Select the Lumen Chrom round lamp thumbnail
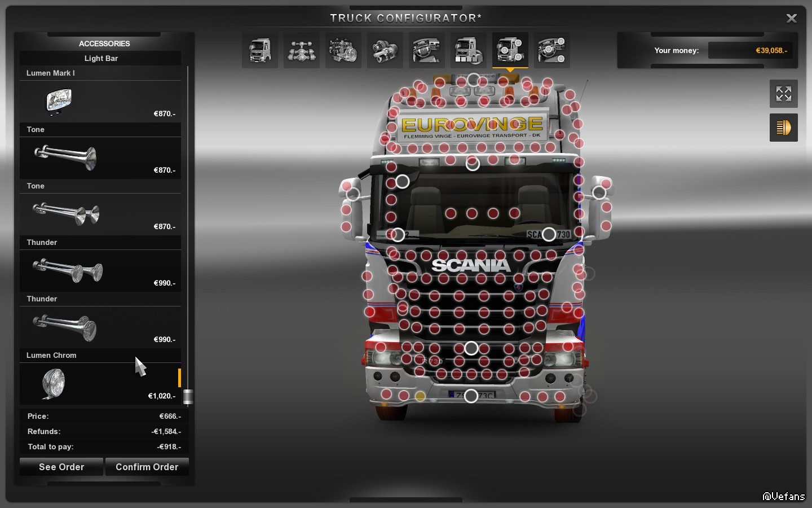The height and width of the screenshot is (508, 812). [54, 384]
